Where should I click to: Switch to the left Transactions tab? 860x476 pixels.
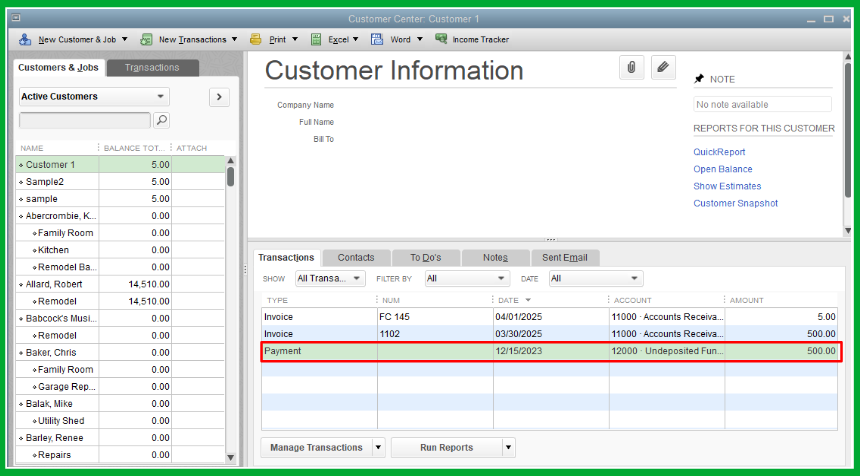pos(152,68)
